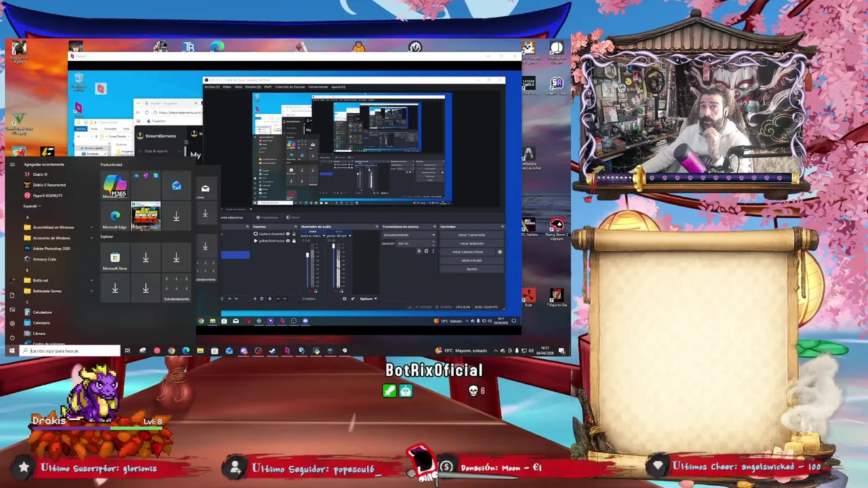This screenshot has width=868, height=488.
Task: Open Start menu power icon
Action: [x=12, y=337]
